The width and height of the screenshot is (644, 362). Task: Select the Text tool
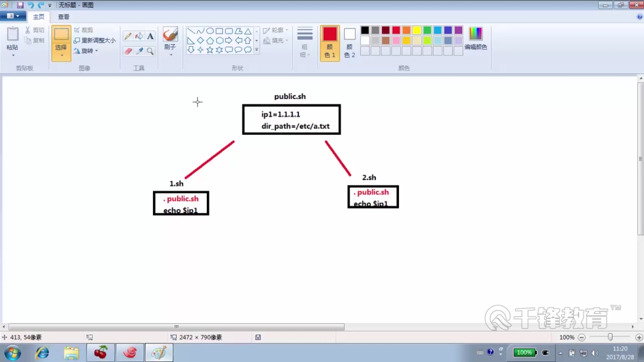click(x=150, y=36)
